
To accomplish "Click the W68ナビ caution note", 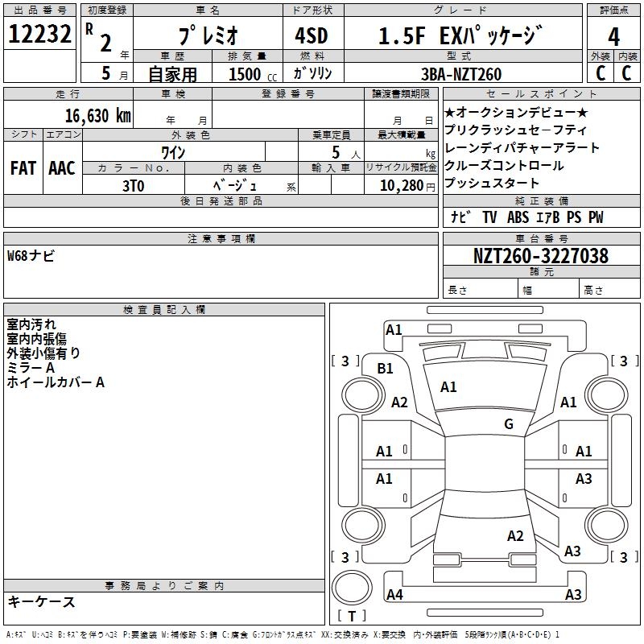I will [31, 256].
